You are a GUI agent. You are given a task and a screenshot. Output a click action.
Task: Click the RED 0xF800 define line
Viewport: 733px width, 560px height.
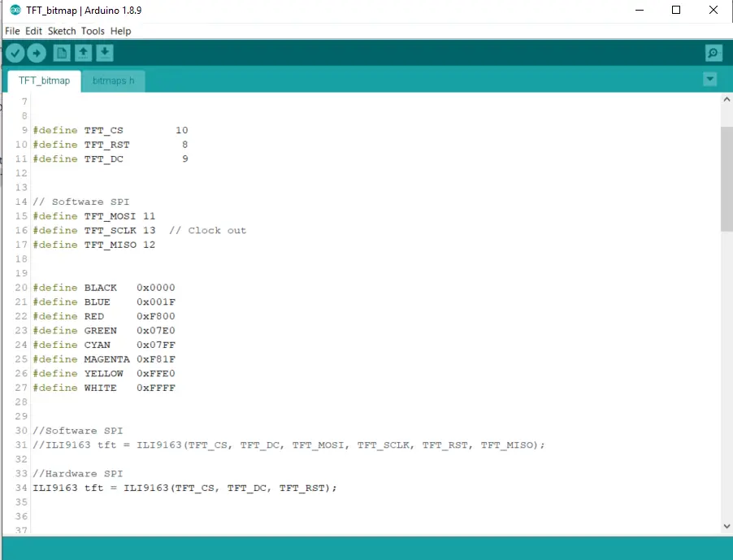click(x=104, y=316)
